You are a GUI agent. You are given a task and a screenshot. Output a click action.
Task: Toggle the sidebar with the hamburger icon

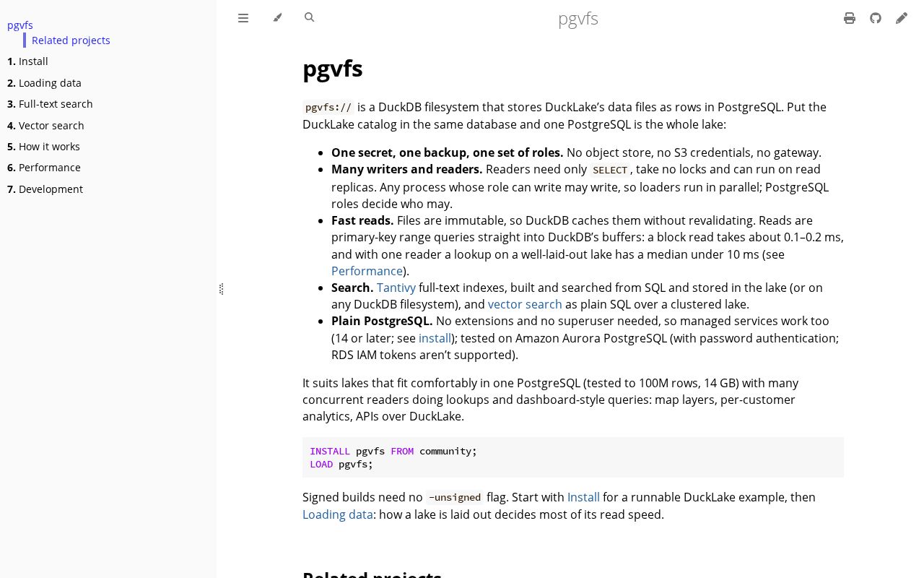point(243,18)
